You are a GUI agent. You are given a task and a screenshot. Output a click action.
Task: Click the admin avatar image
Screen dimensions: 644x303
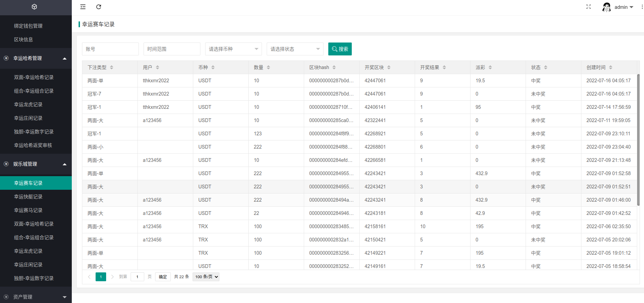pyautogui.click(x=607, y=7)
